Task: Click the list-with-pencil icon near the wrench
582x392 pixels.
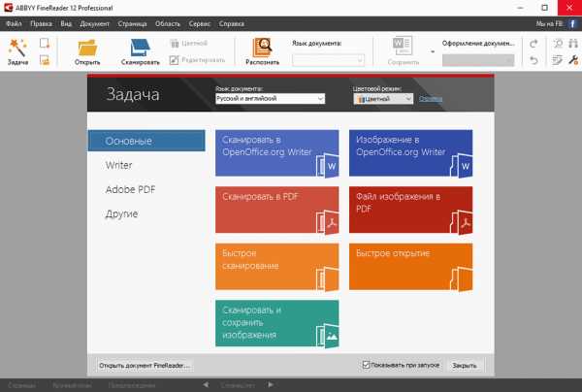Action: 557,60
